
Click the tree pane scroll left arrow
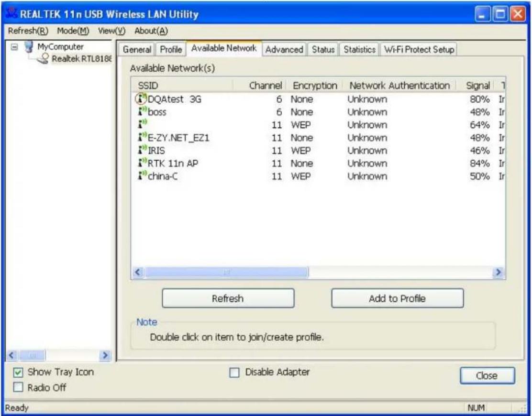click(11, 355)
